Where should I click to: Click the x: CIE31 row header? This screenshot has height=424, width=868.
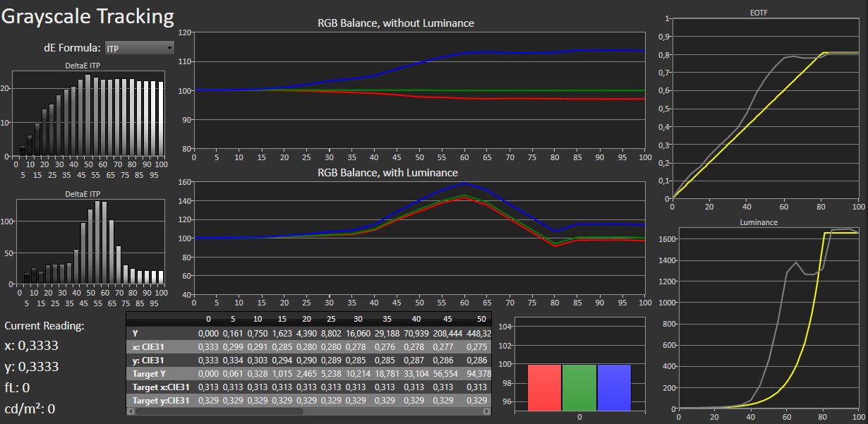[150, 346]
